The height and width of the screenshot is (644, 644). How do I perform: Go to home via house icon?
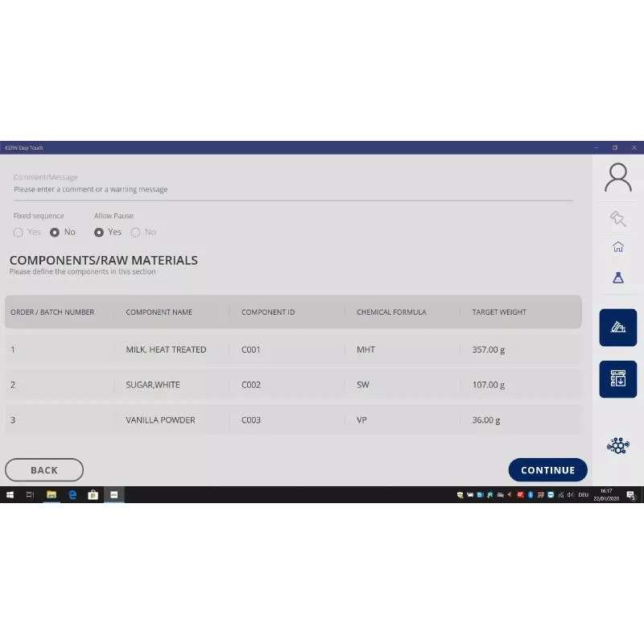click(617, 247)
